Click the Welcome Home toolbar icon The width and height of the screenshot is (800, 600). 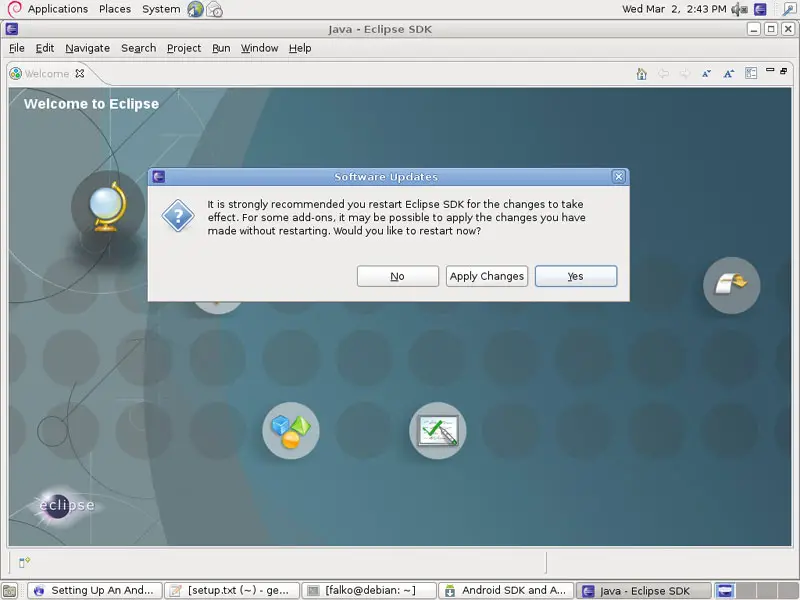(641, 74)
